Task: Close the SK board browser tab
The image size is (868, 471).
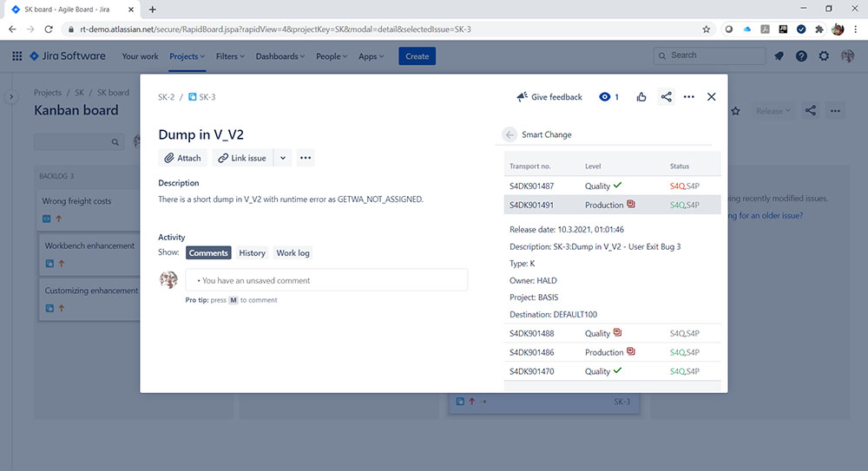Action: click(131, 10)
